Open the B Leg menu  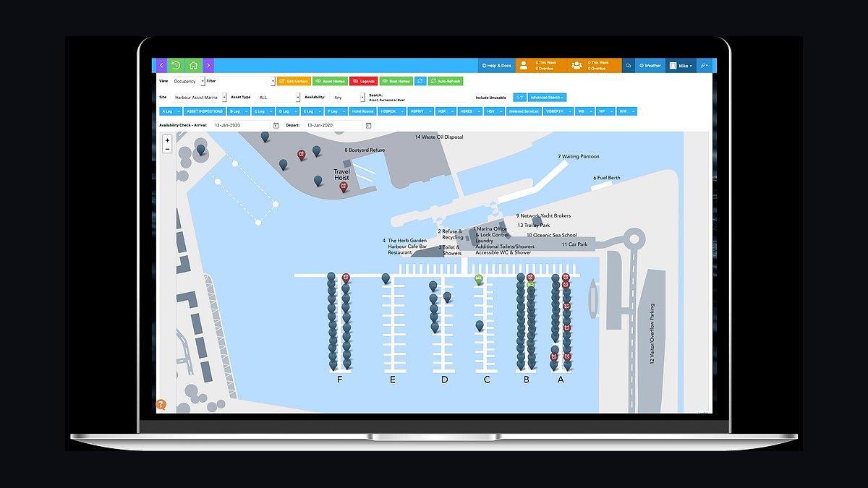[239, 111]
